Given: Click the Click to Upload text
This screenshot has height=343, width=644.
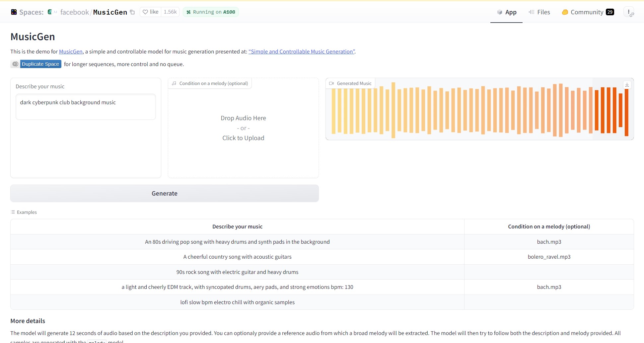Looking at the screenshot, I should [x=243, y=138].
